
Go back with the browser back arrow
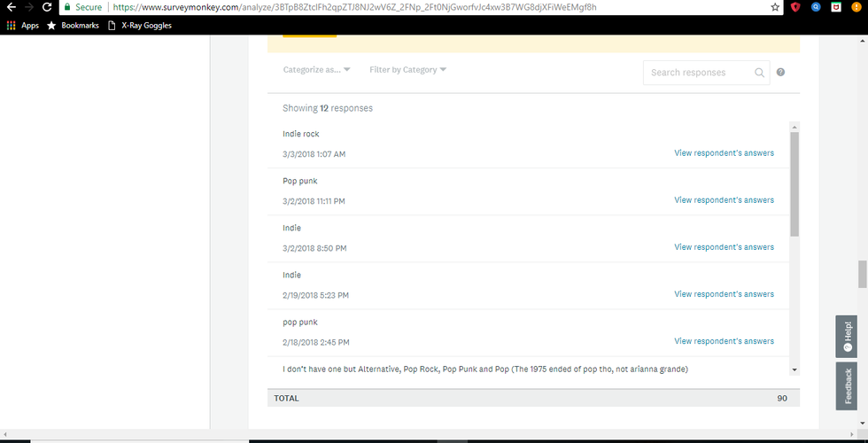(x=11, y=7)
